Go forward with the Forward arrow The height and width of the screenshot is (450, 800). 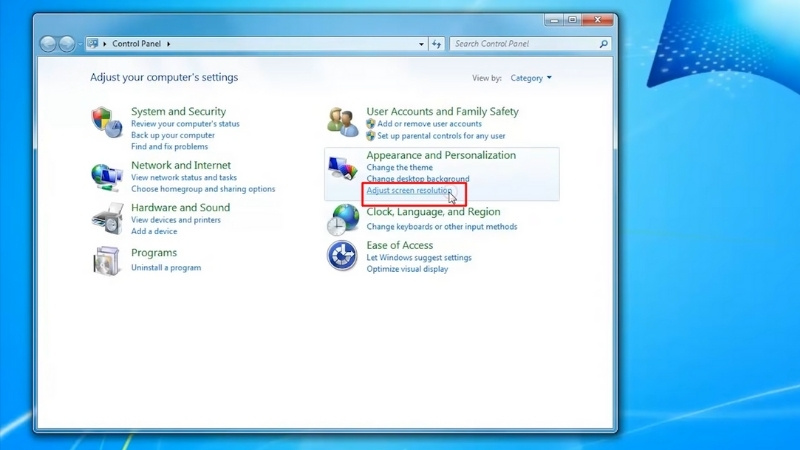[67, 44]
